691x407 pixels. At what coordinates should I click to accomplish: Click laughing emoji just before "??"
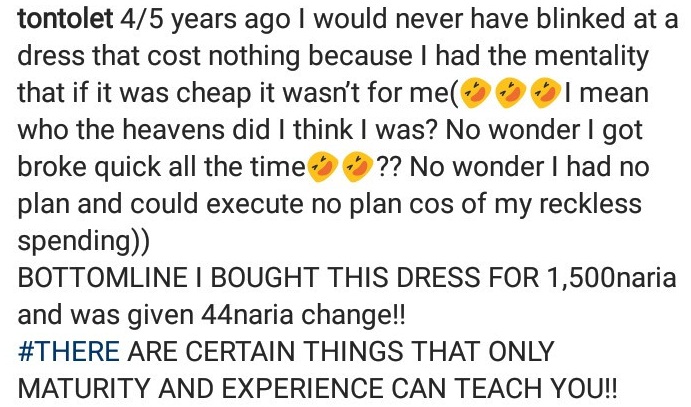pos(358,166)
